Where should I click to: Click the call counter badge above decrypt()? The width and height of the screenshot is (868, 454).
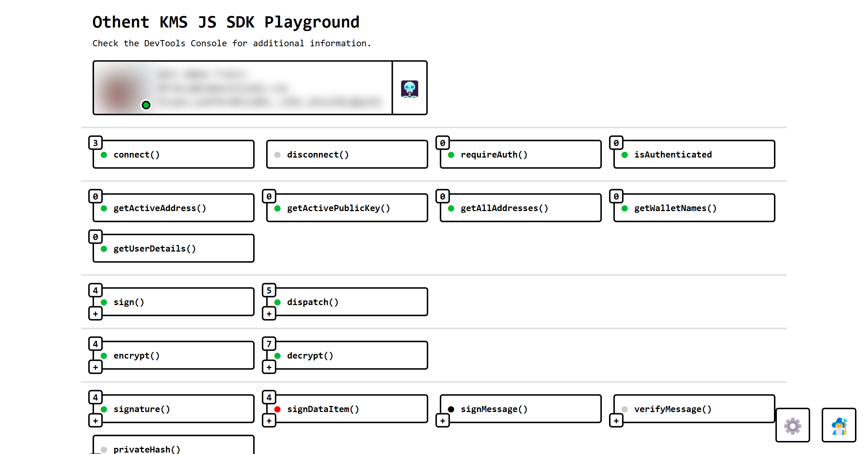(x=269, y=343)
